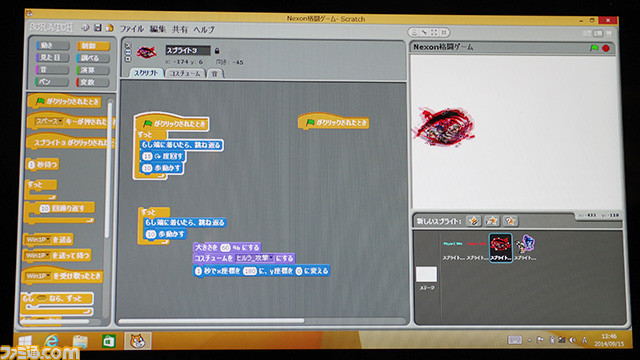Select the 変数 block category button
Viewport: 640px width, 360px height.
(93, 82)
